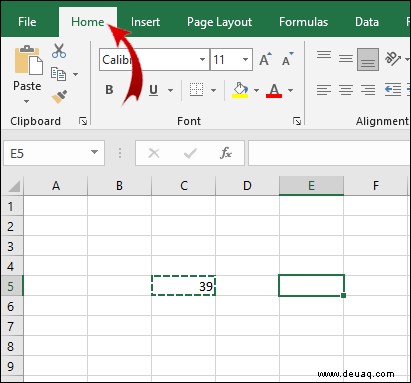Expand the Copy options arrow

coord(76,74)
